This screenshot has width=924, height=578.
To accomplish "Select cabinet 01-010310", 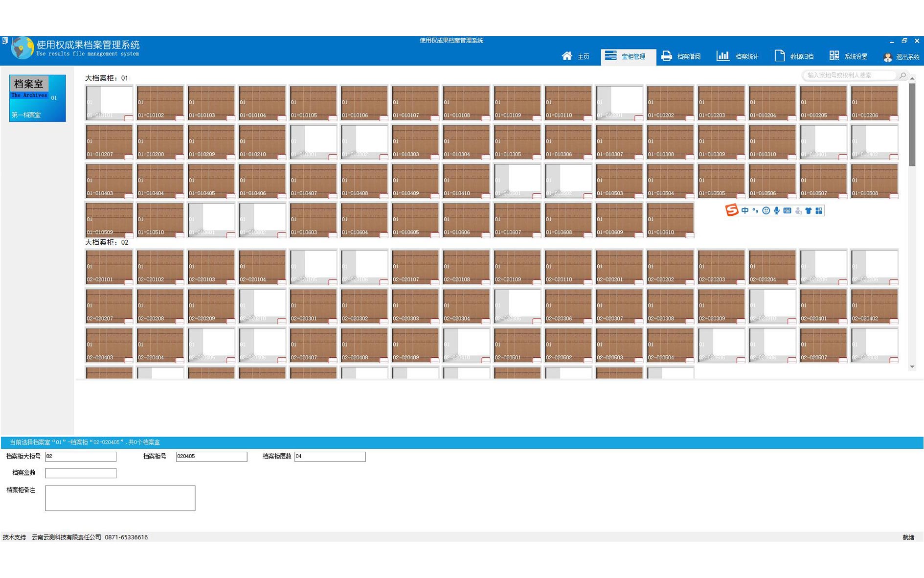I will click(772, 142).
